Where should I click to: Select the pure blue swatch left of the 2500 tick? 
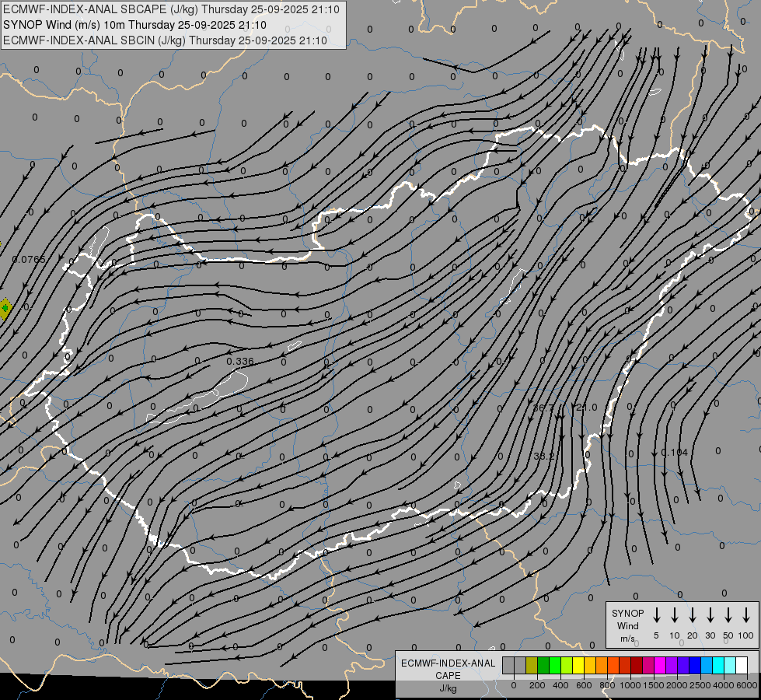click(x=695, y=665)
